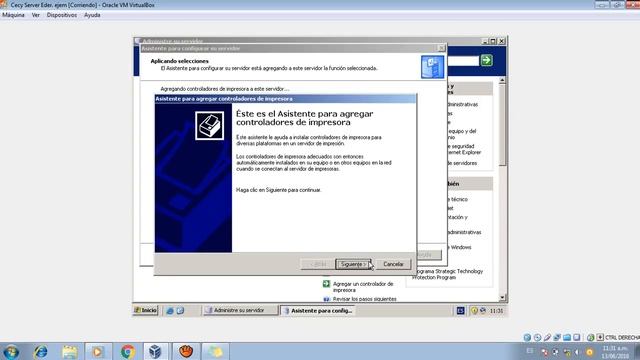Launch Internet Explorer from the guest quick launch
This screenshot has height=360, width=640.
[170, 311]
